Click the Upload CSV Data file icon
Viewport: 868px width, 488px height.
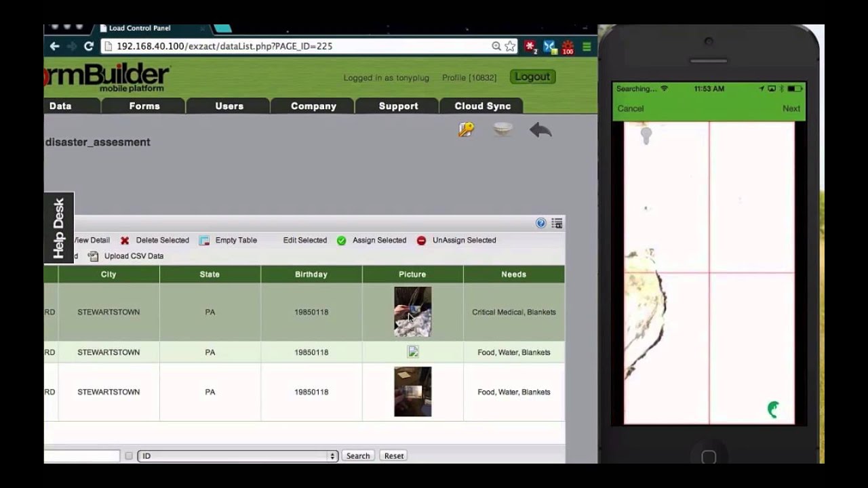(93, 256)
